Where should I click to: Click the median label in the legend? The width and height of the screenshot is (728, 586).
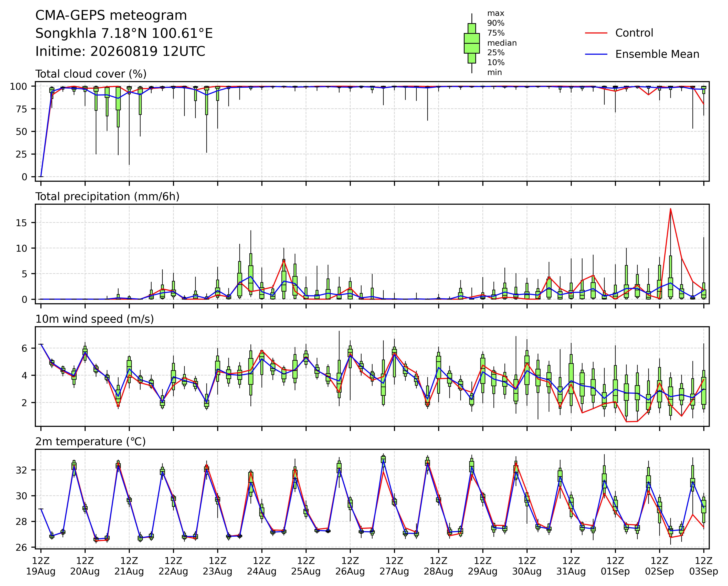[502, 43]
